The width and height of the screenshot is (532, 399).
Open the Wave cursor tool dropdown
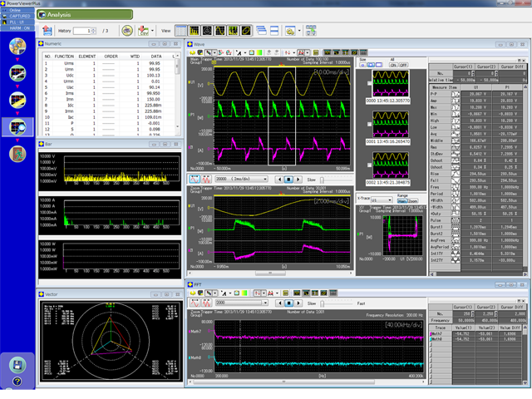click(245, 52)
